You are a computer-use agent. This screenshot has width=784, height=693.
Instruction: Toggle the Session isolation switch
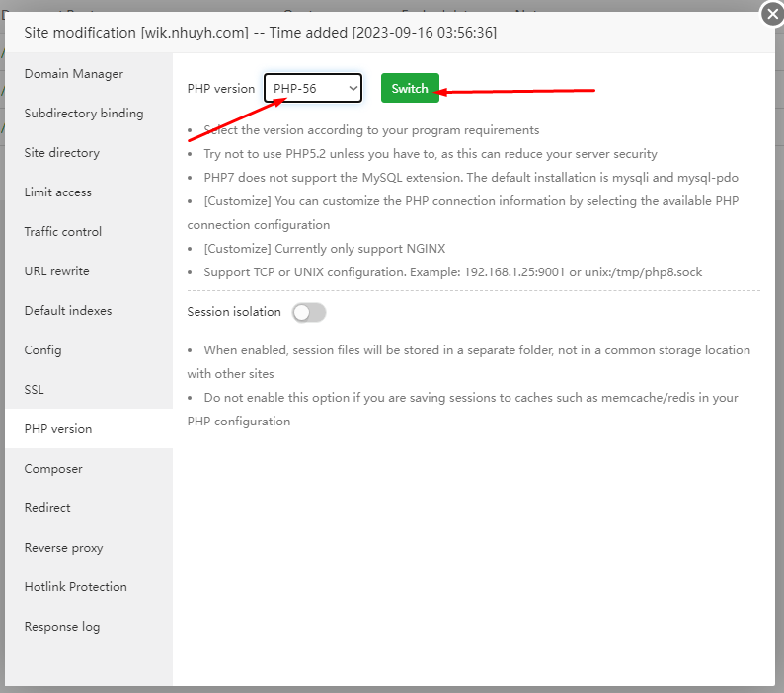[309, 313]
